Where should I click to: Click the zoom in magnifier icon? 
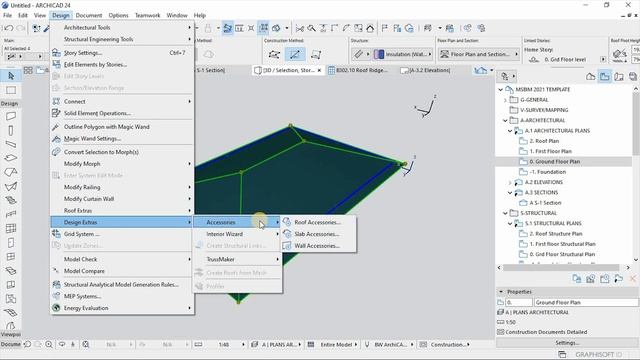(49, 344)
